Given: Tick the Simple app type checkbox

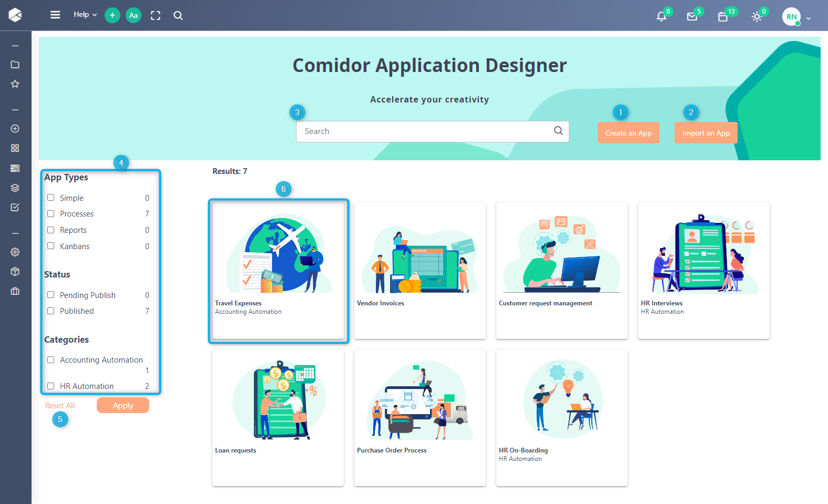Looking at the screenshot, I should (51, 198).
